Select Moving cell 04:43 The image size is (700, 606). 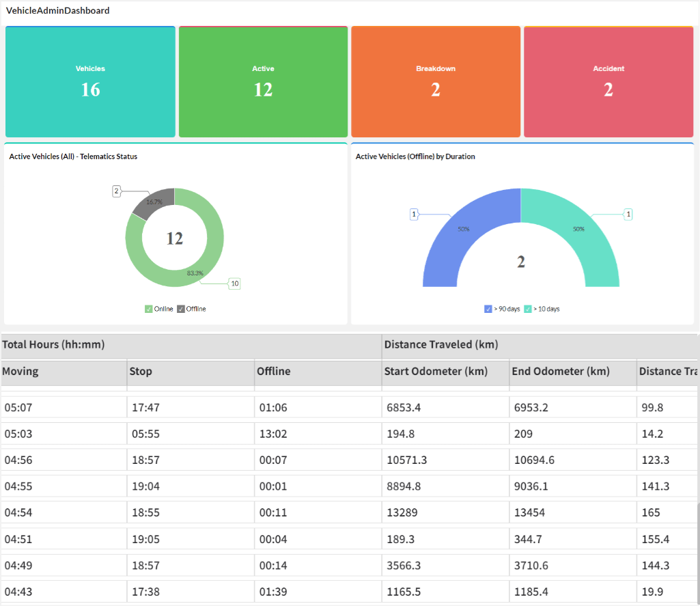point(64,592)
